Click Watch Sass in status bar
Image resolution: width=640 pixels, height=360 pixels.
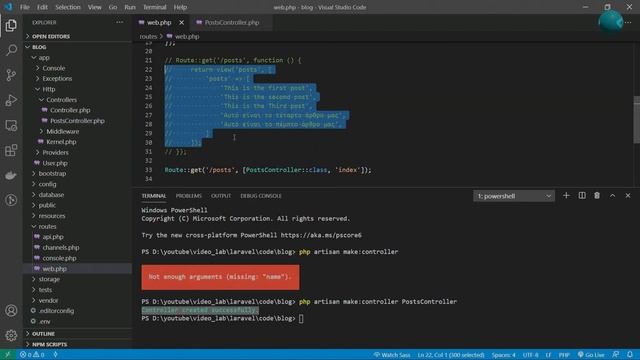pos(392,355)
